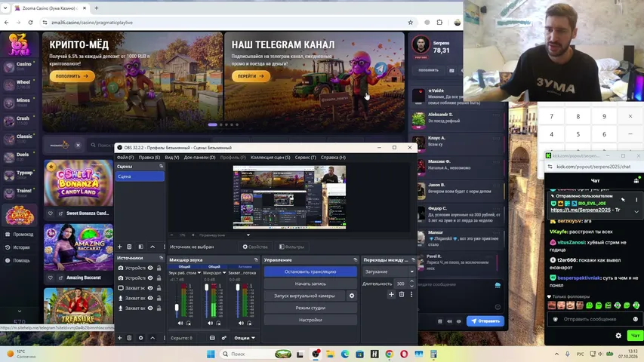
Task: Open Crash game in casino sidebar
Action: point(18,120)
